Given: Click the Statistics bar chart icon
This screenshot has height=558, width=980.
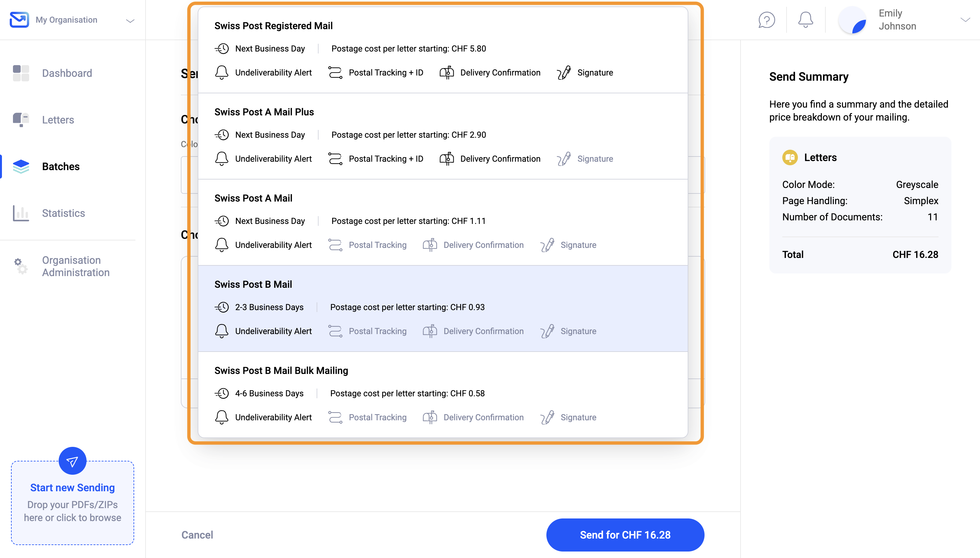Looking at the screenshot, I should (x=21, y=213).
